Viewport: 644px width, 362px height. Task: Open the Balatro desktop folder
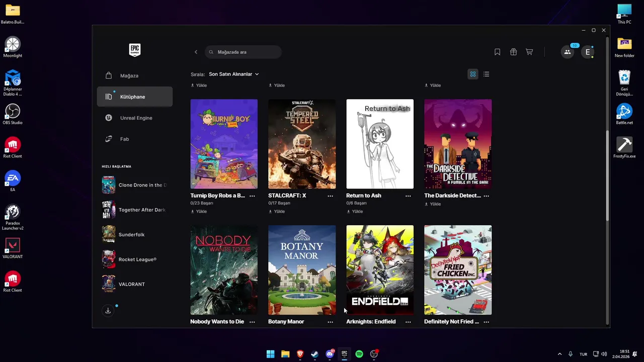13,14
